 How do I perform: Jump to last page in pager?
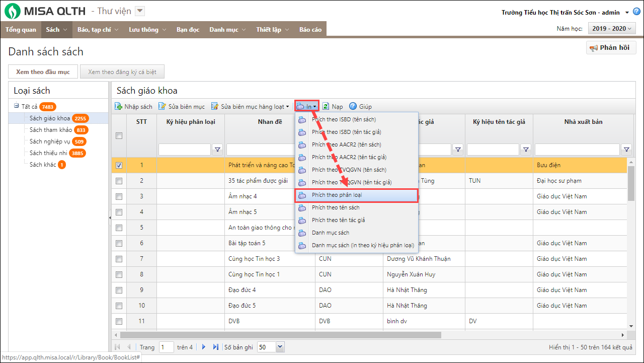click(x=215, y=347)
